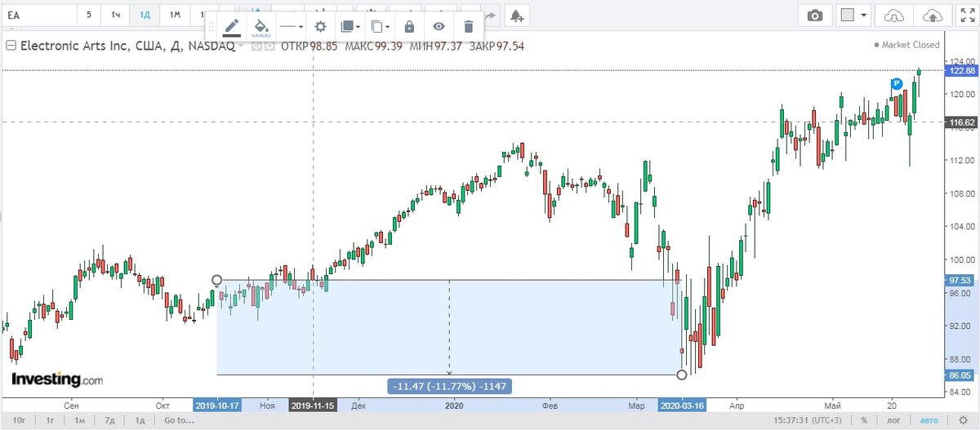The image size is (980, 430).
Task: Open the Go to... date dialog
Action: pos(179,421)
